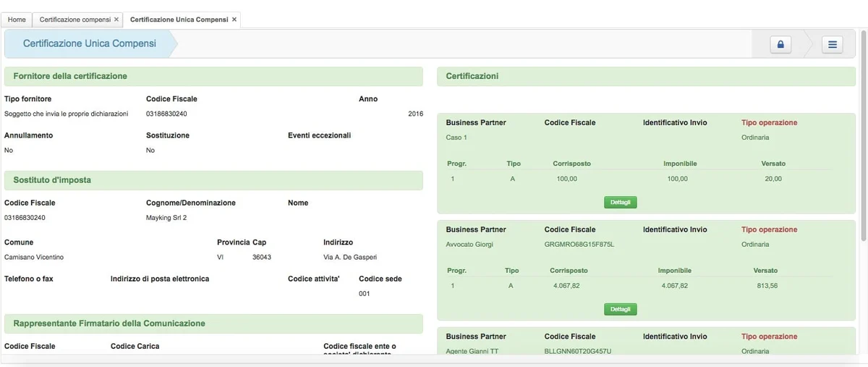Click fiscal code GRGMRO68G15F875L
Image resolution: width=868 pixels, height=367 pixels.
(579, 245)
